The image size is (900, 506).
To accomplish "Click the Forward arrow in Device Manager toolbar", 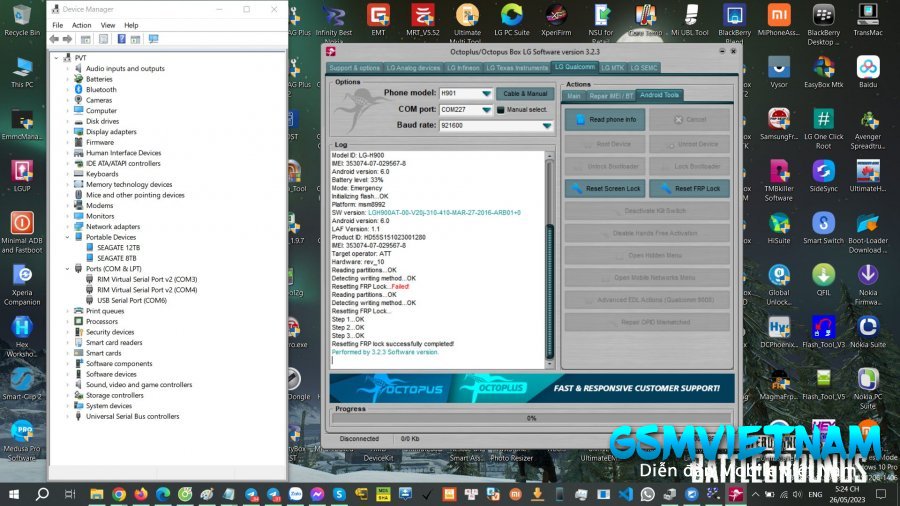I will [67, 39].
